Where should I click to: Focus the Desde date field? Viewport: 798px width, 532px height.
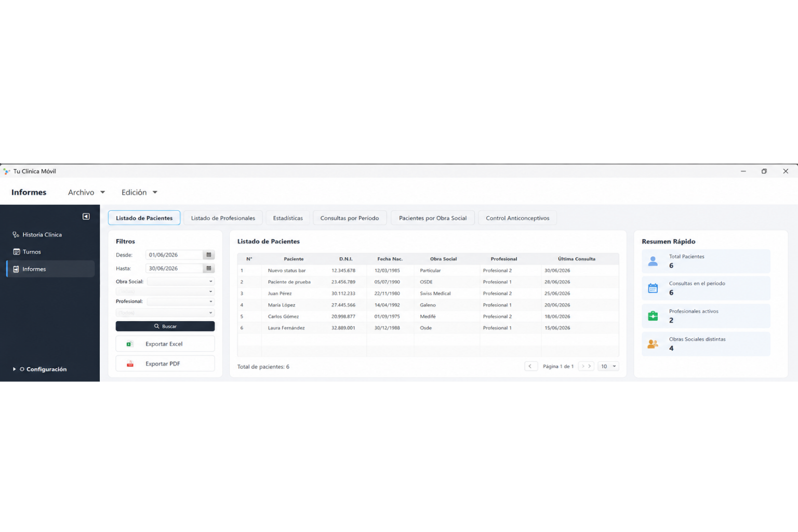pyautogui.click(x=175, y=255)
